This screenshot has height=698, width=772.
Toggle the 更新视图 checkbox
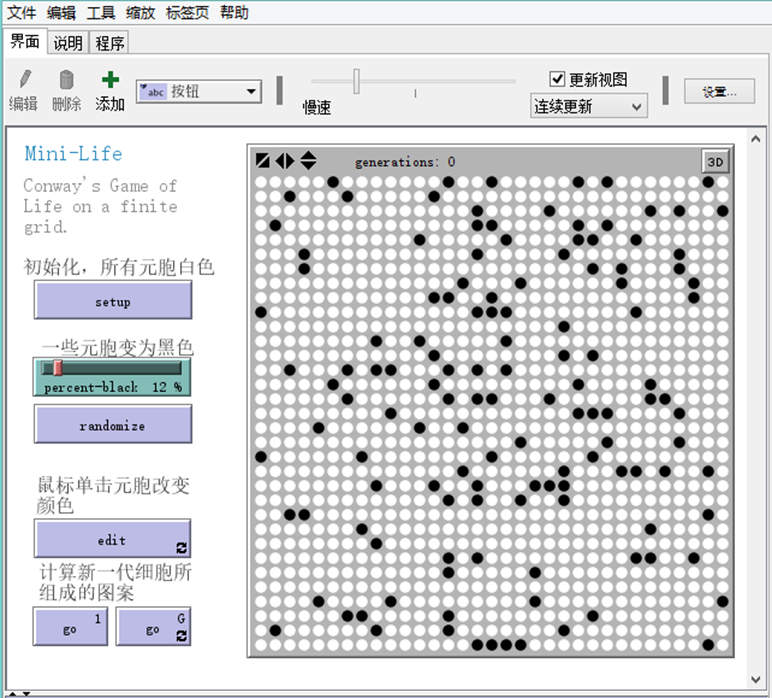click(x=557, y=78)
